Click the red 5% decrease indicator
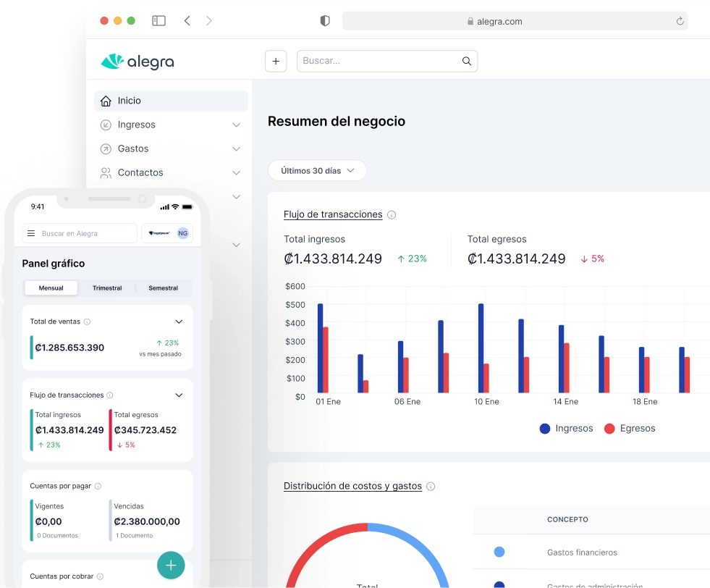The height and width of the screenshot is (588, 710). [592, 259]
